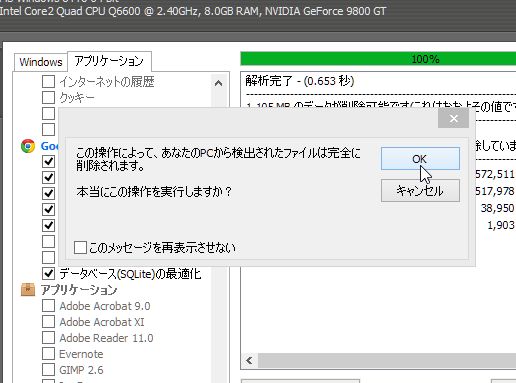
Task: Select the アプリケーション tab
Action: click(109, 61)
